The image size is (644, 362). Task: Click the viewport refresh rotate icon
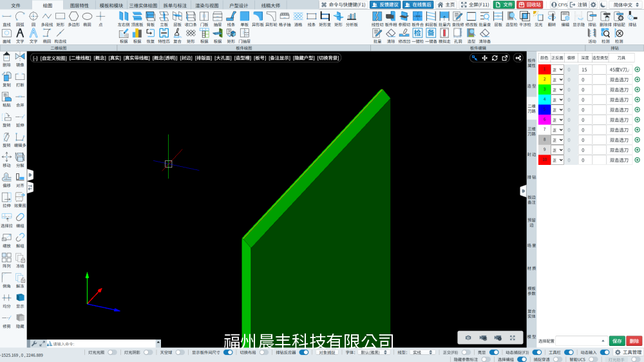[x=495, y=58]
